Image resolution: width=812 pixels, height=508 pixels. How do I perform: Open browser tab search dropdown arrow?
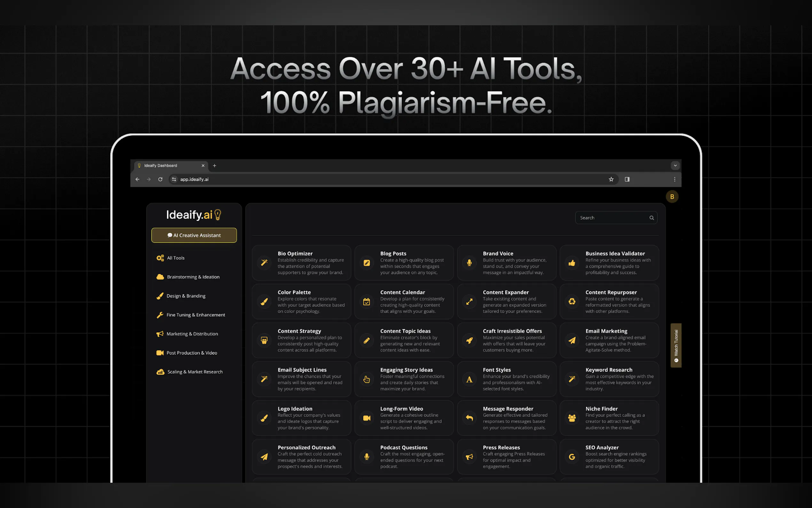coord(675,166)
